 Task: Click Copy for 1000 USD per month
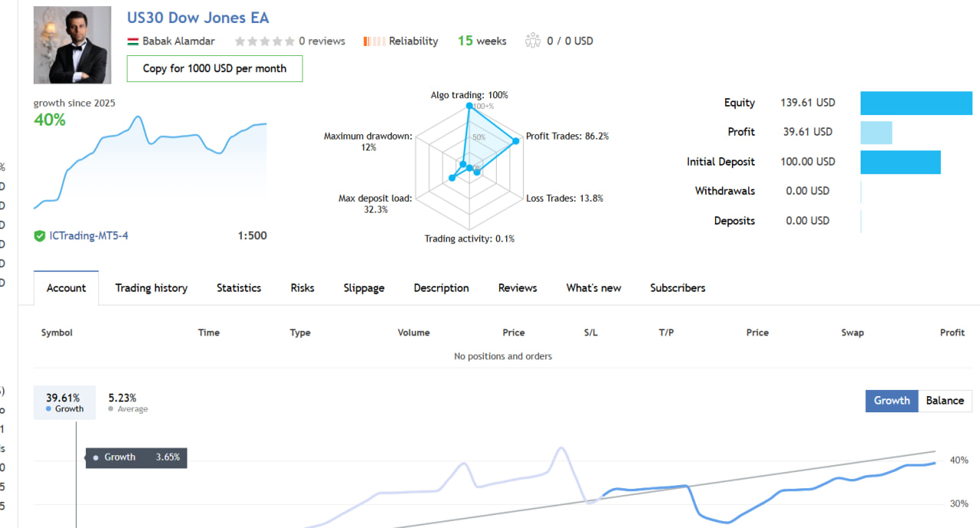tap(214, 68)
